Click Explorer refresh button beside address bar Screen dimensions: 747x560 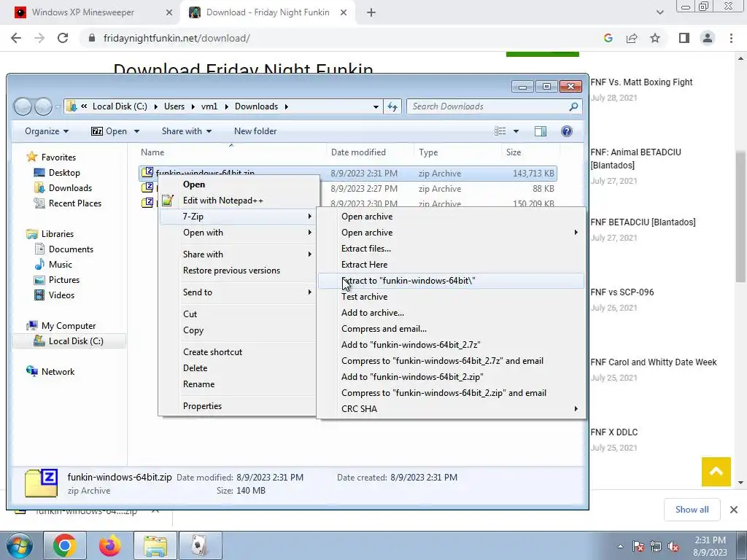click(392, 106)
